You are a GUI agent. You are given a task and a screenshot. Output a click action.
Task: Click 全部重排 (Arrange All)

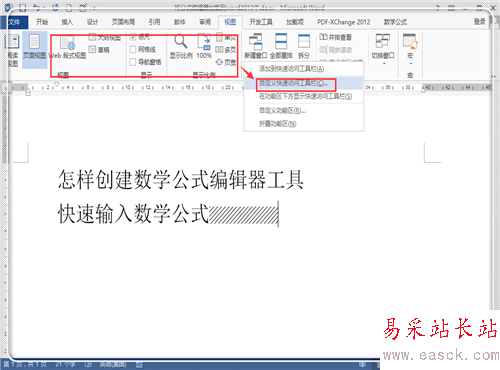[x=281, y=47]
